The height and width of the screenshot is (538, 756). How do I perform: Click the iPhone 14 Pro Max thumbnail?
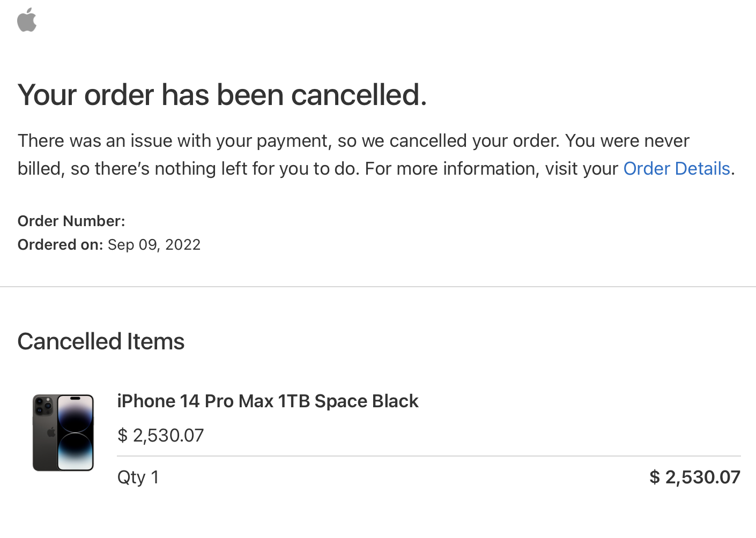63,433
